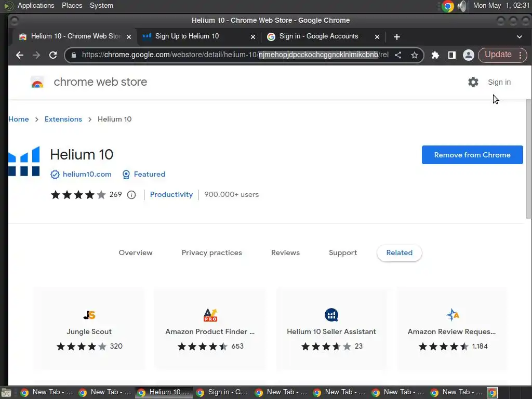Viewport: 532px width, 399px height.
Task: Go back to the previous page
Action: click(20, 55)
